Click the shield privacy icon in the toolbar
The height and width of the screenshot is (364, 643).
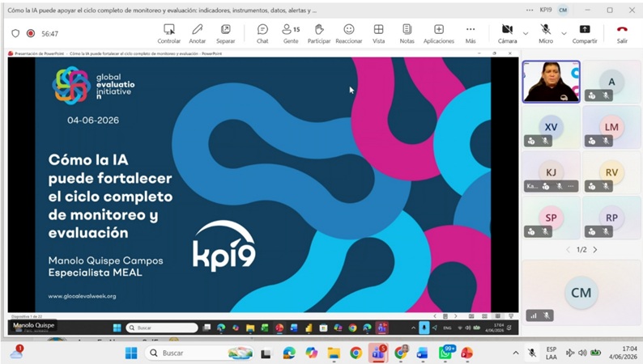point(15,34)
